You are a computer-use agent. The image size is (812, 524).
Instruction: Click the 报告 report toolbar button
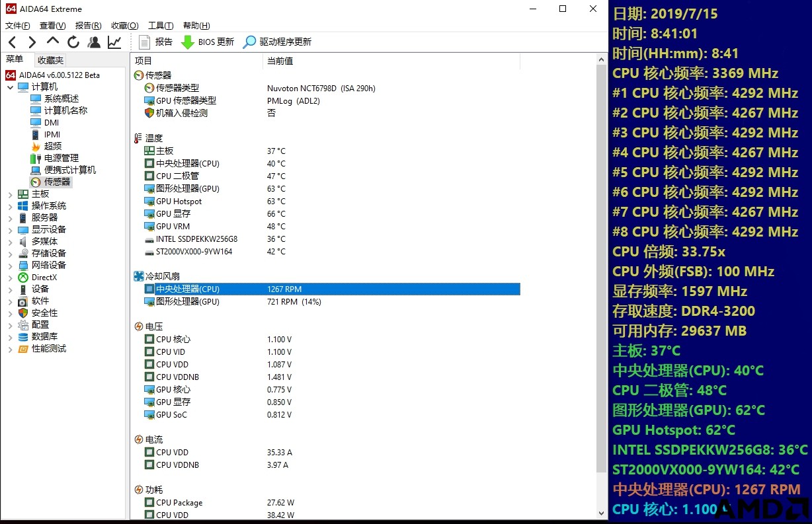click(156, 42)
